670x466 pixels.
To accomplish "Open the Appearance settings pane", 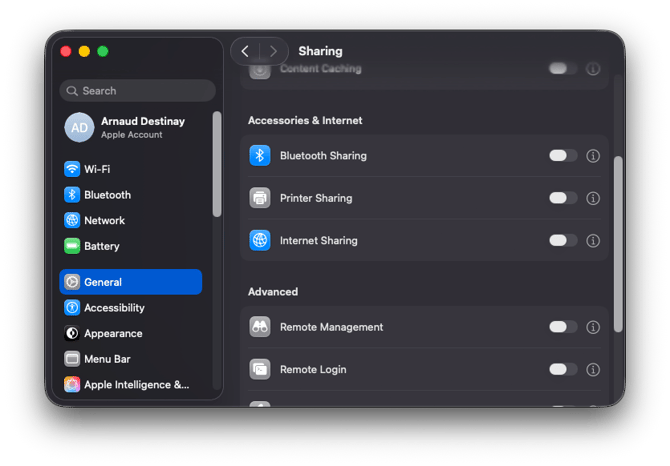I will pos(113,333).
